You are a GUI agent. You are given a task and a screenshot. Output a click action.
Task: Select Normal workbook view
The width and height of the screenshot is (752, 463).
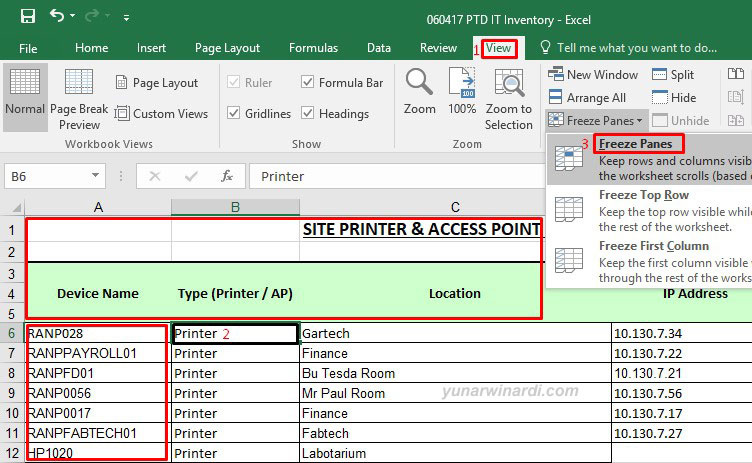(x=25, y=97)
